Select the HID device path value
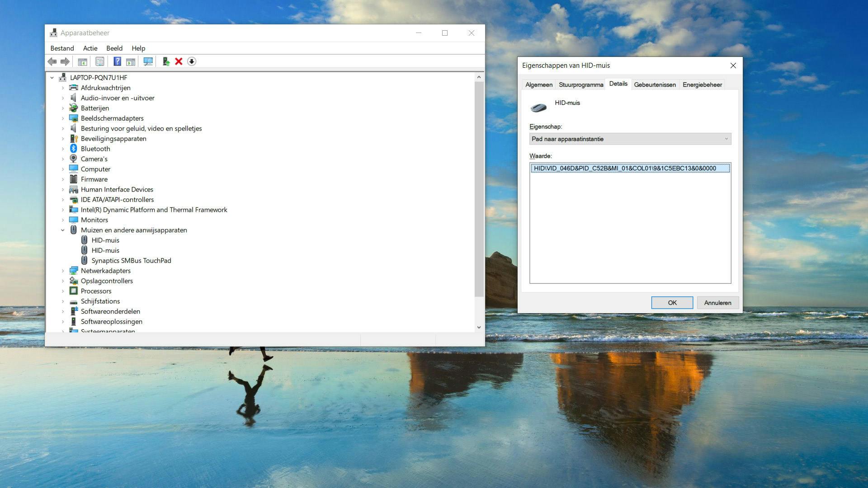 coord(624,168)
